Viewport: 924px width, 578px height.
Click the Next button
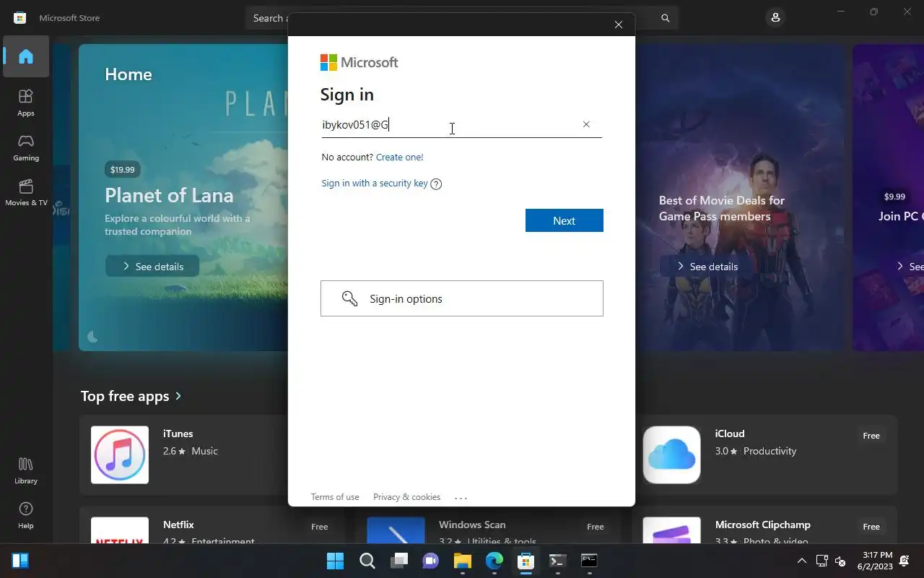tap(565, 220)
